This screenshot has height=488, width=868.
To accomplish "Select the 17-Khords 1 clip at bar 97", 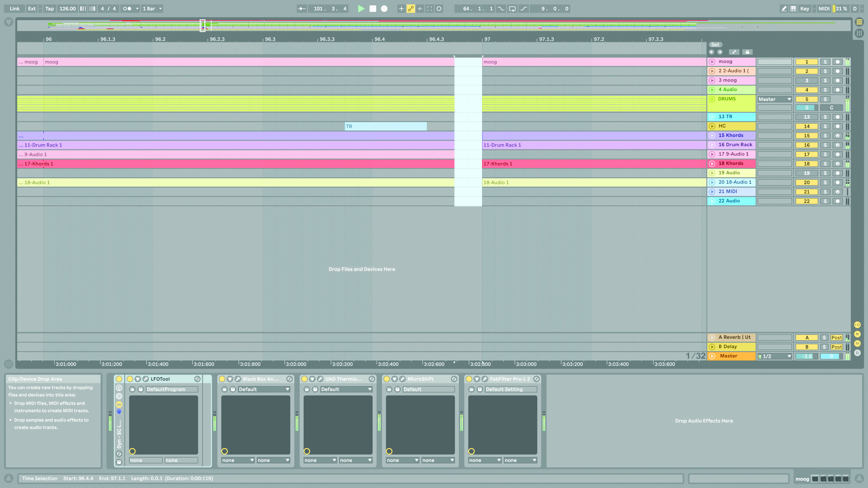I will 594,164.
